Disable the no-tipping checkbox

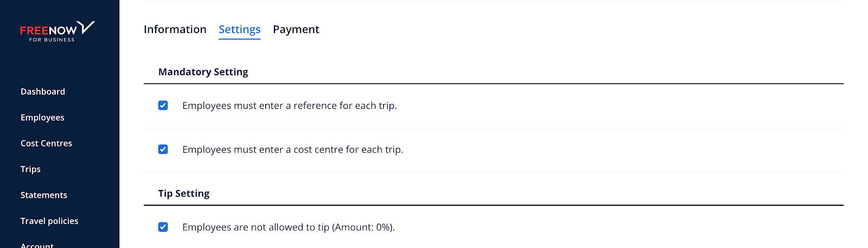163,227
